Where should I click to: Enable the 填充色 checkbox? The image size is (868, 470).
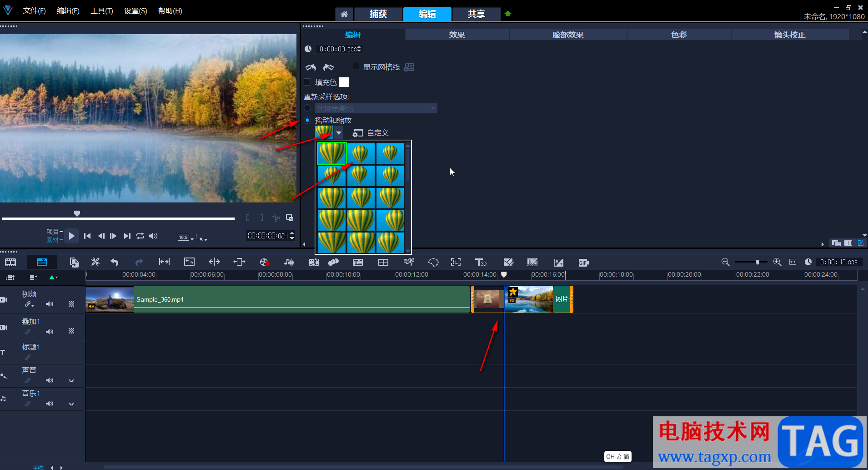pos(307,82)
